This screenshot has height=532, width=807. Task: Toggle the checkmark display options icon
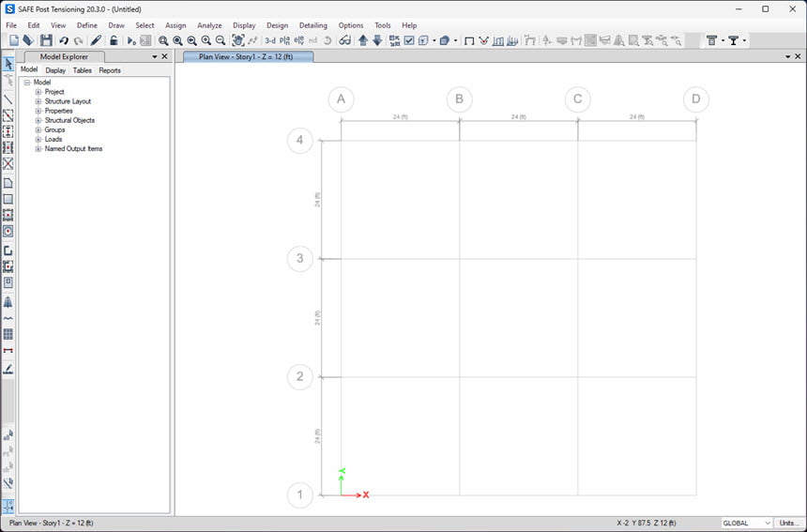point(409,40)
